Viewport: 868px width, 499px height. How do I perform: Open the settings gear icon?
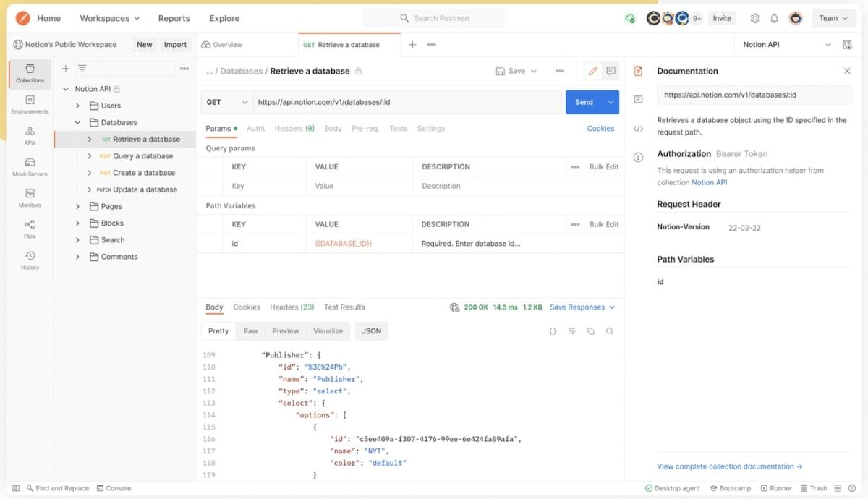(755, 19)
